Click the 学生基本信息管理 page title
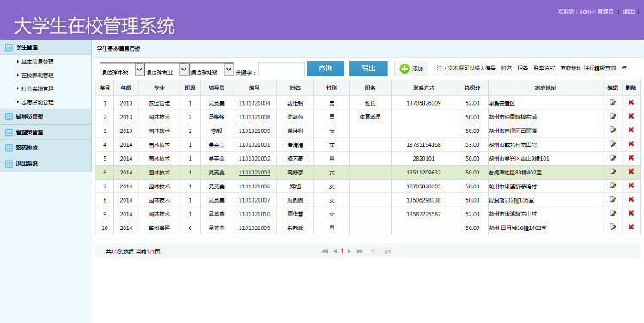644x323 pixels. [x=118, y=48]
